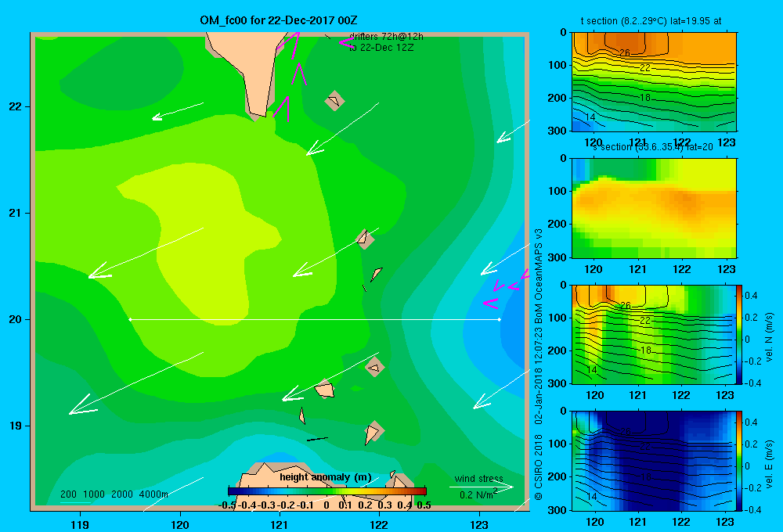Click longitude tick "123" under vel. E section
Image resolution: width=783 pixels, height=532 pixels.
tap(725, 522)
